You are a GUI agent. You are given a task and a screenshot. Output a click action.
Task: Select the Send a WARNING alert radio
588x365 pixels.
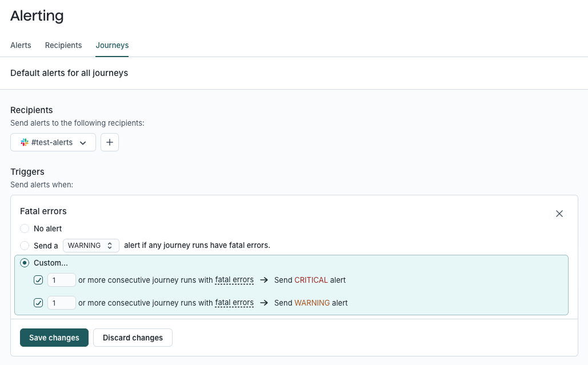(x=25, y=246)
